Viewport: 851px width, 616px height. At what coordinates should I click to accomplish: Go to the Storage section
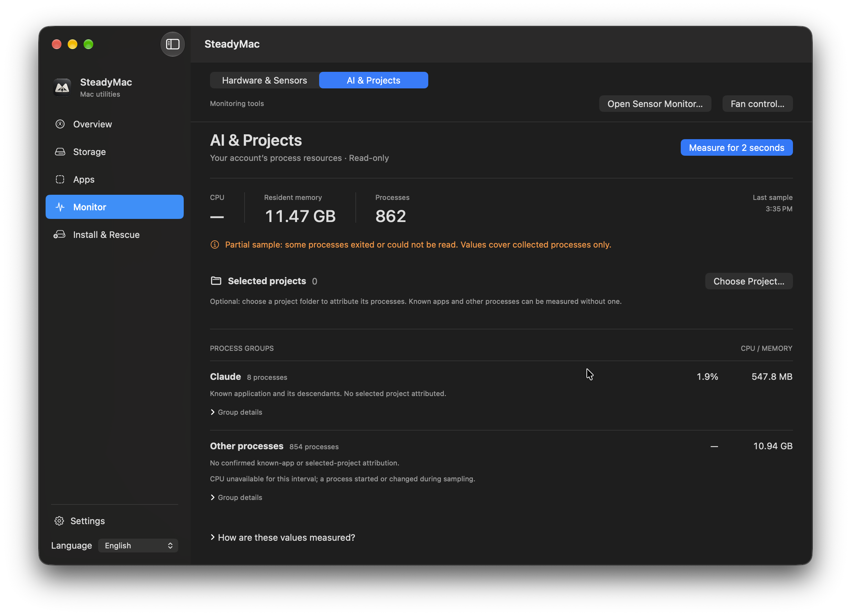[x=114, y=152]
